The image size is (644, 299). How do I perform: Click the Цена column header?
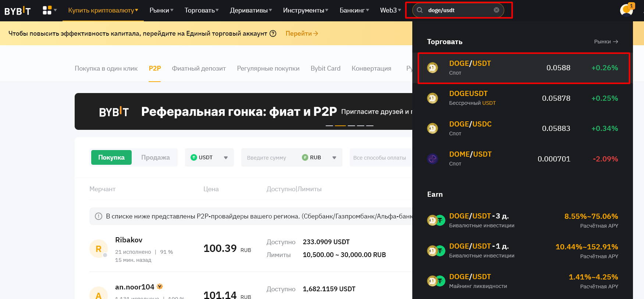(211, 189)
